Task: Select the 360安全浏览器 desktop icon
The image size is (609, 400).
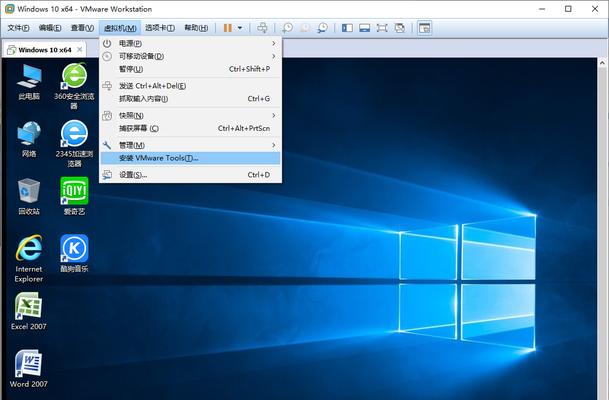Action: tap(74, 86)
